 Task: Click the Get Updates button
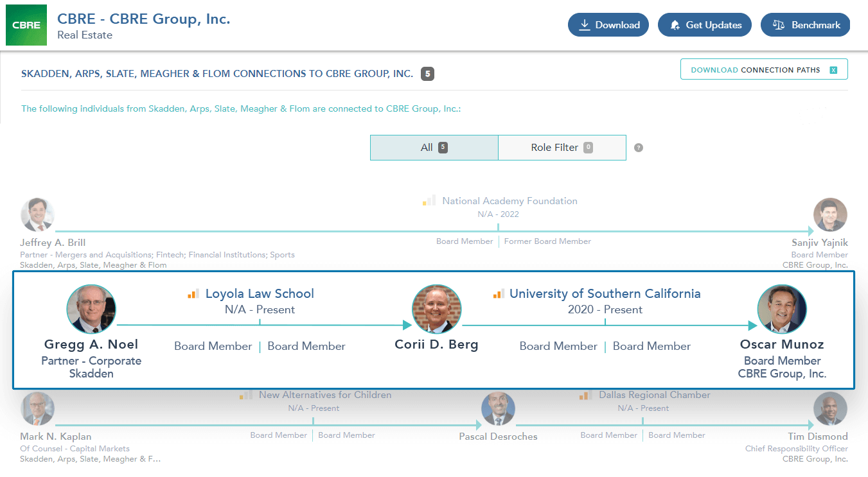pos(704,25)
